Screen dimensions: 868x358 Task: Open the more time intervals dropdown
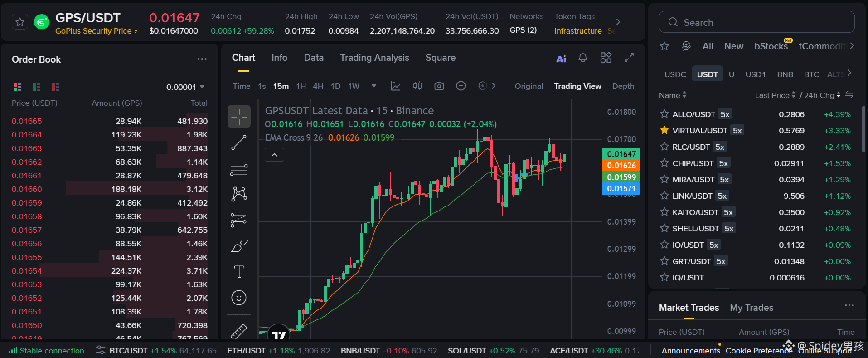[x=374, y=86]
